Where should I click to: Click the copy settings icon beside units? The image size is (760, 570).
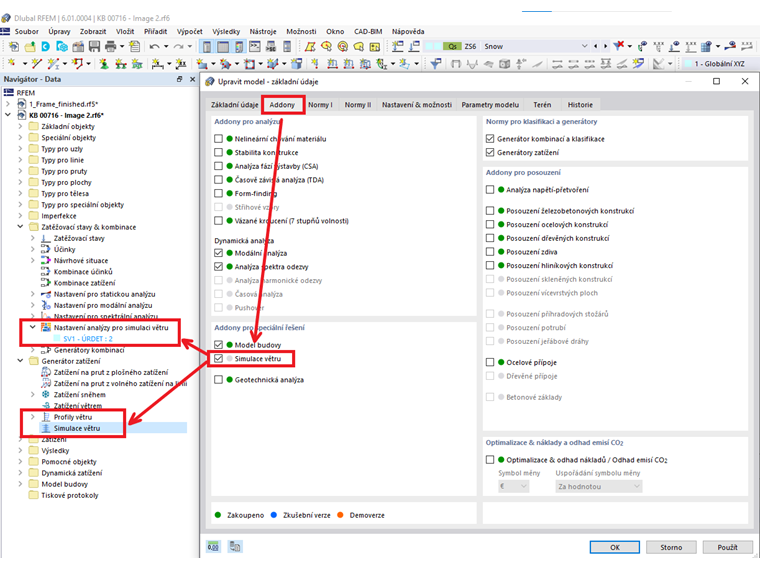coord(236,547)
